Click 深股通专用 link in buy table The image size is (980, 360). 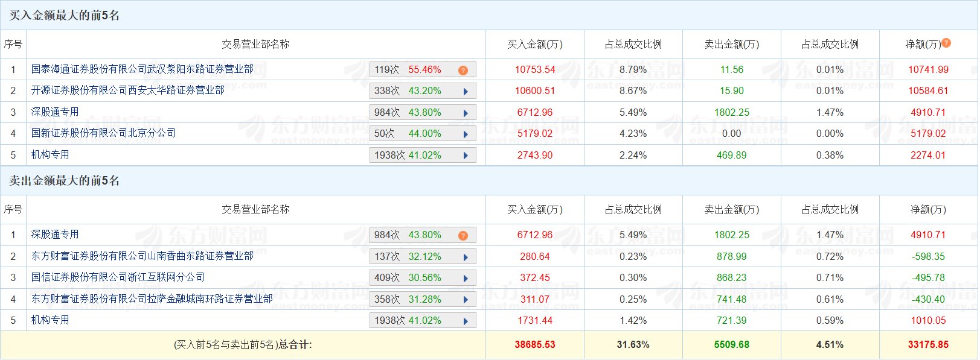click(55, 112)
